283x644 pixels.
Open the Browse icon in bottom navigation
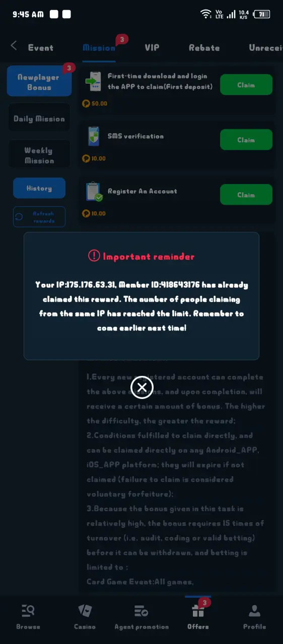28,611
